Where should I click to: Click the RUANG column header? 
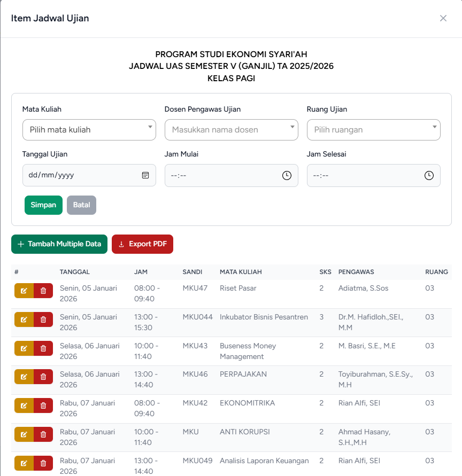coord(436,272)
